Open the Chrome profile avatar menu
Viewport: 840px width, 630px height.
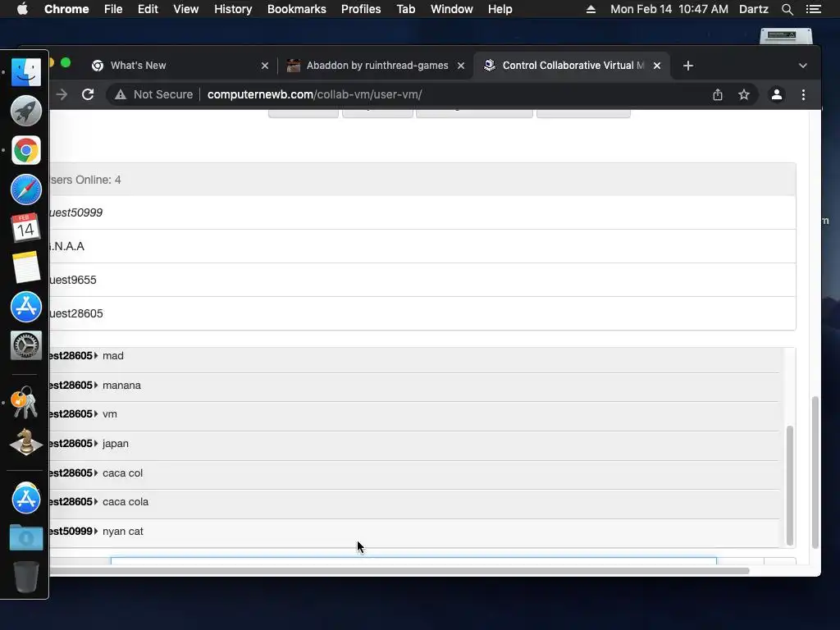pyautogui.click(x=777, y=94)
